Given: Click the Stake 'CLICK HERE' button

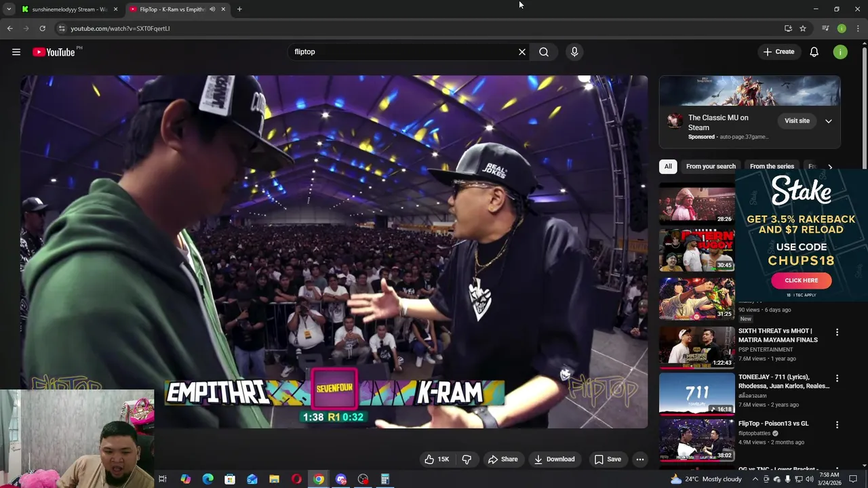Looking at the screenshot, I should tap(801, 281).
